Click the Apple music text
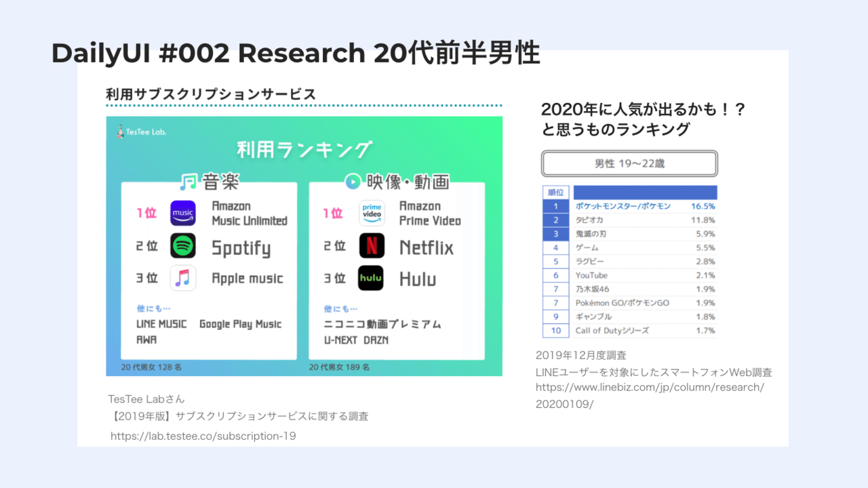 [x=248, y=279]
